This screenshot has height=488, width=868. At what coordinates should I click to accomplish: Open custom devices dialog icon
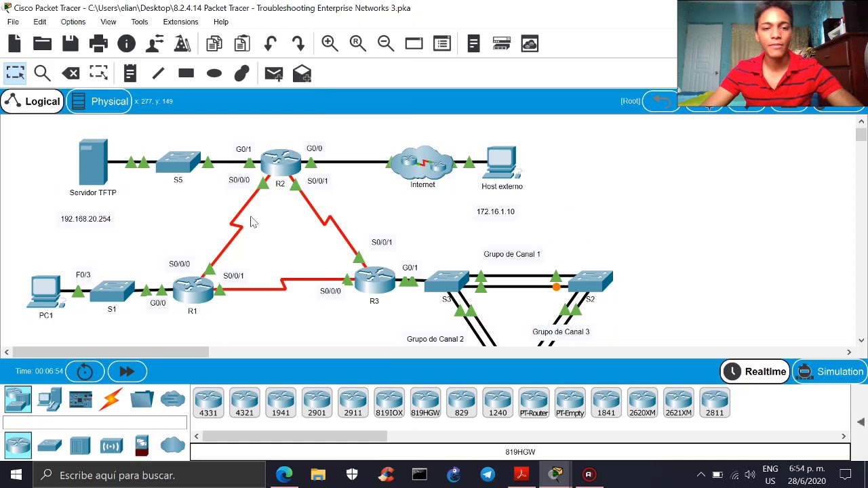[x=441, y=44]
